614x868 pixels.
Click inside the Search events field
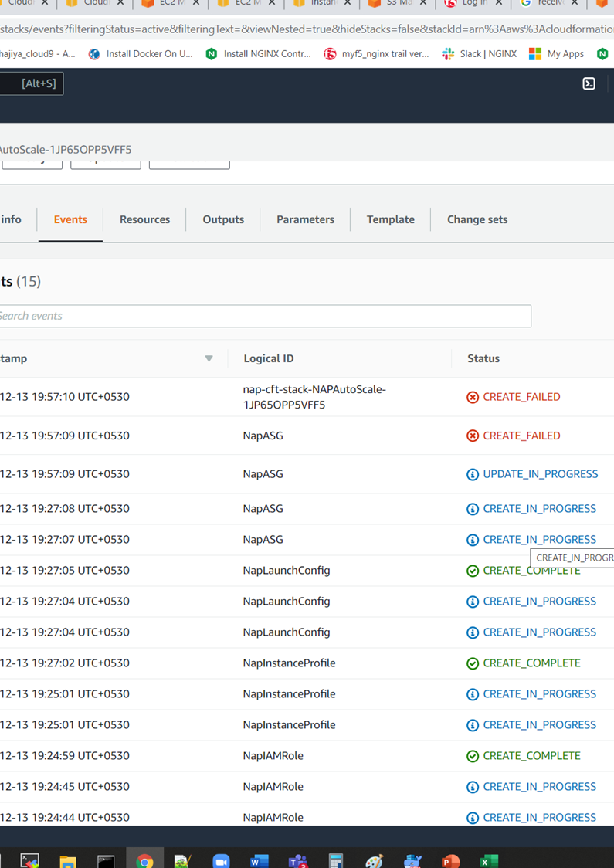pyautogui.click(x=263, y=316)
